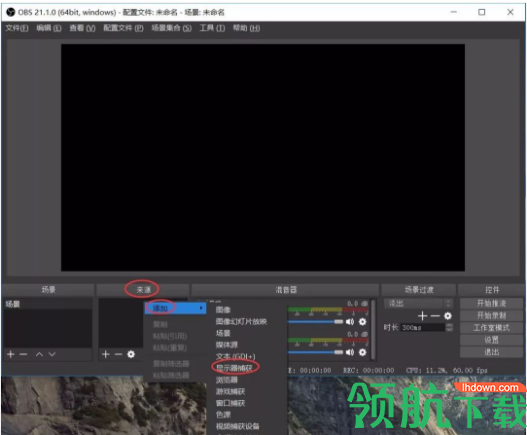Expand the 添加 submenu arrow
The height and width of the screenshot is (435, 527).
tap(201, 308)
